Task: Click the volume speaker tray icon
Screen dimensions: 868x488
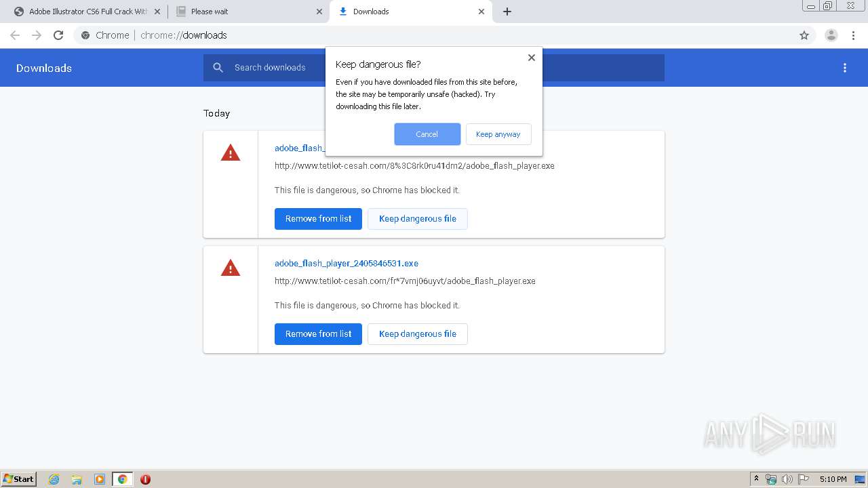Action: (x=787, y=479)
